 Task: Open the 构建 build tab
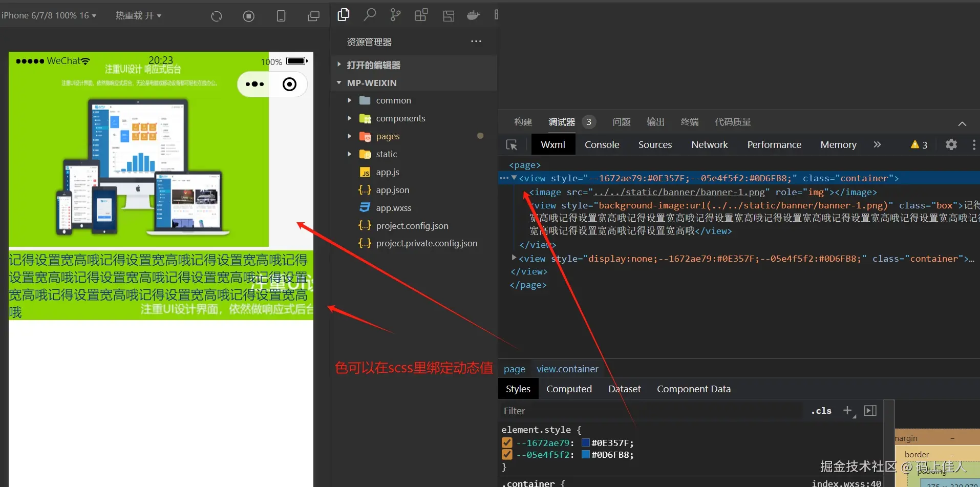[523, 122]
